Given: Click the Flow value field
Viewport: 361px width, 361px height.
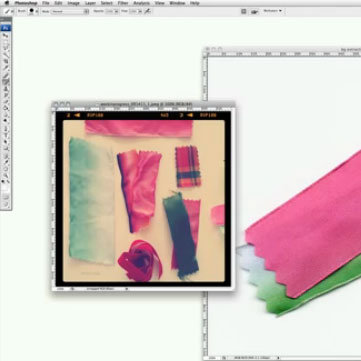Looking at the screenshot, I should (133, 11).
